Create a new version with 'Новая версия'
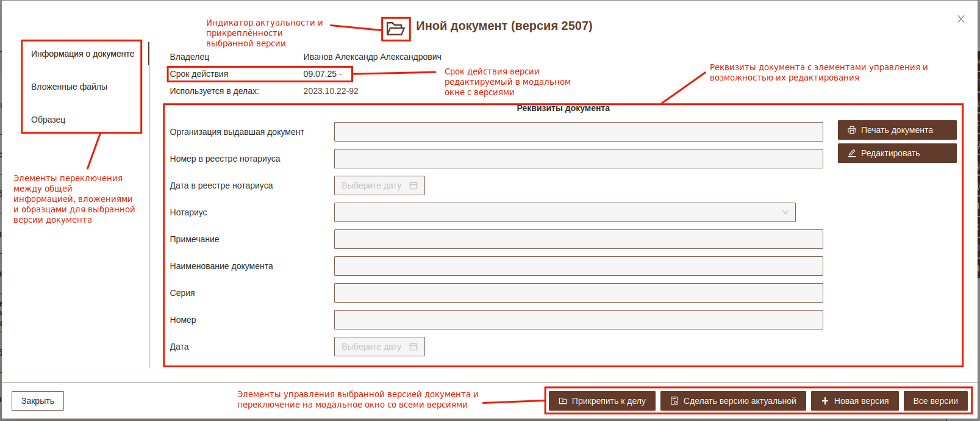 coord(854,401)
